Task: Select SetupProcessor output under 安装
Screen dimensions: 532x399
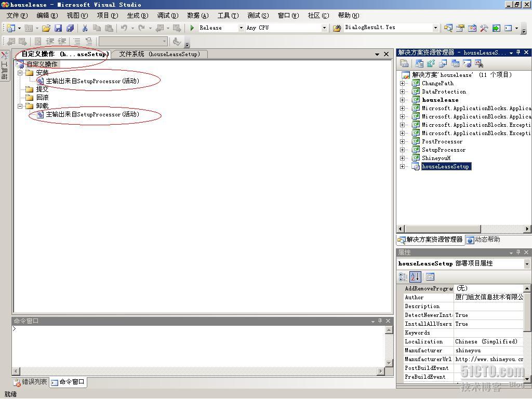Action: click(92, 81)
